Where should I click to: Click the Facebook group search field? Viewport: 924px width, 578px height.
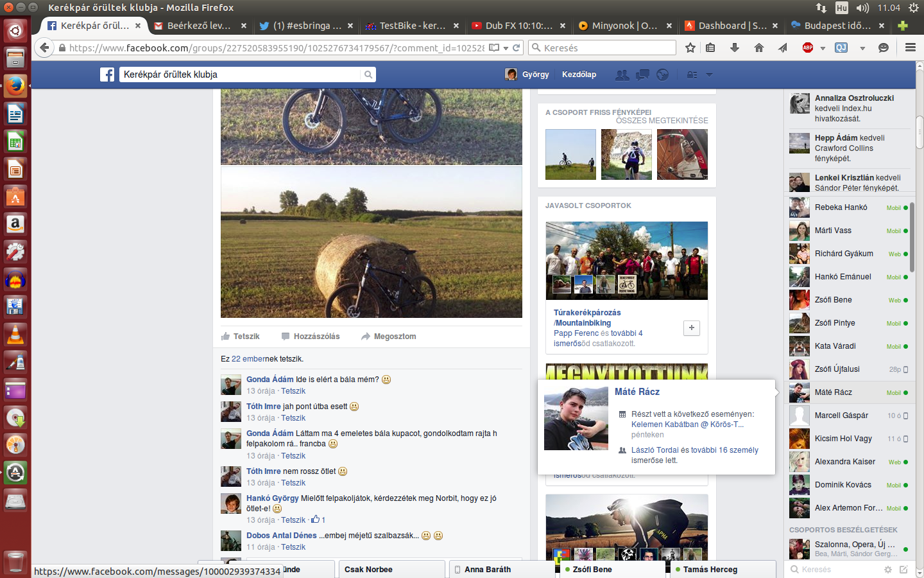[x=241, y=74]
